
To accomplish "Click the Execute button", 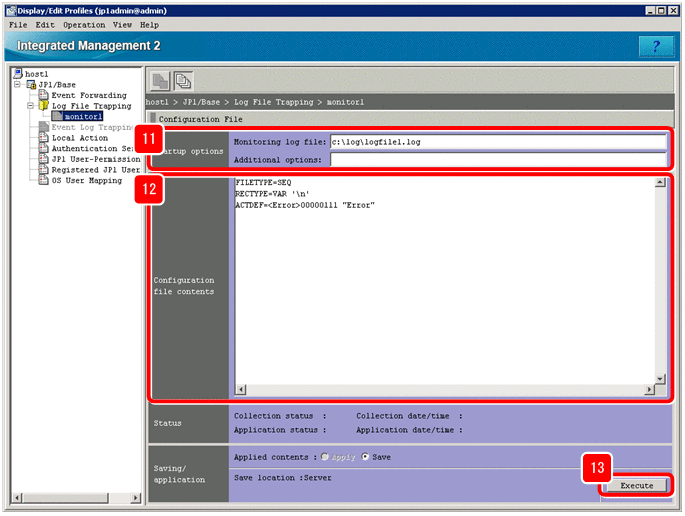I will (636, 485).
